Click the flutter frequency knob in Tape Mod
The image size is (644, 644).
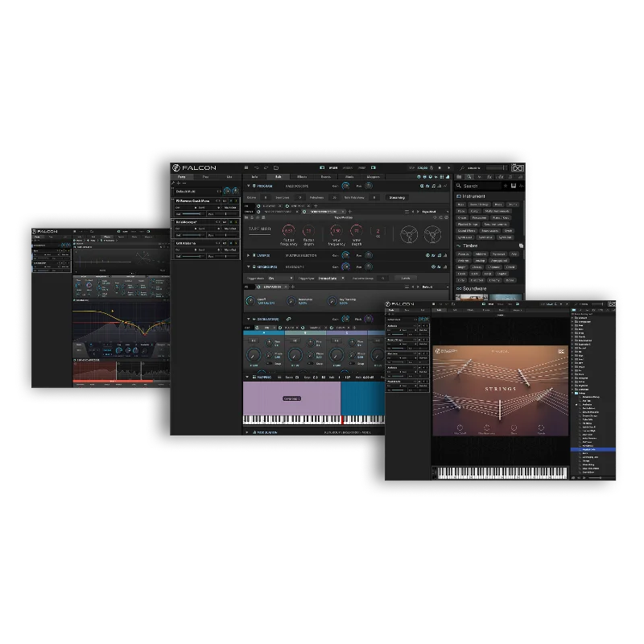click(289, 231)
